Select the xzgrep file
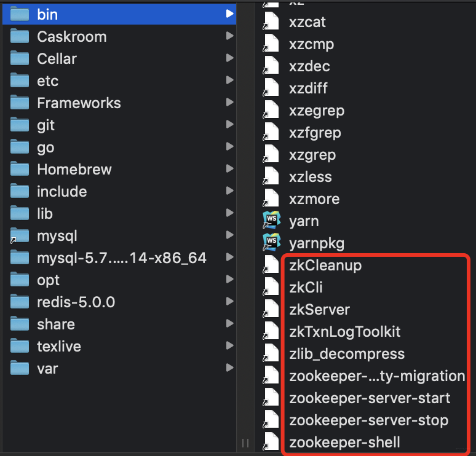The width and height of the screenshot is (476, 456). [312, 155]
